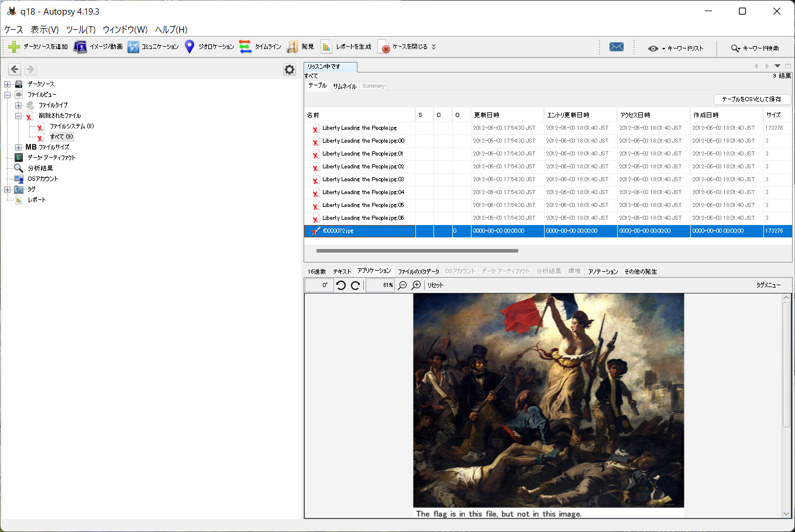The width and height of the screenshot is (795, 532).
Task: Open the ケース menu
Action: [13, 30]
